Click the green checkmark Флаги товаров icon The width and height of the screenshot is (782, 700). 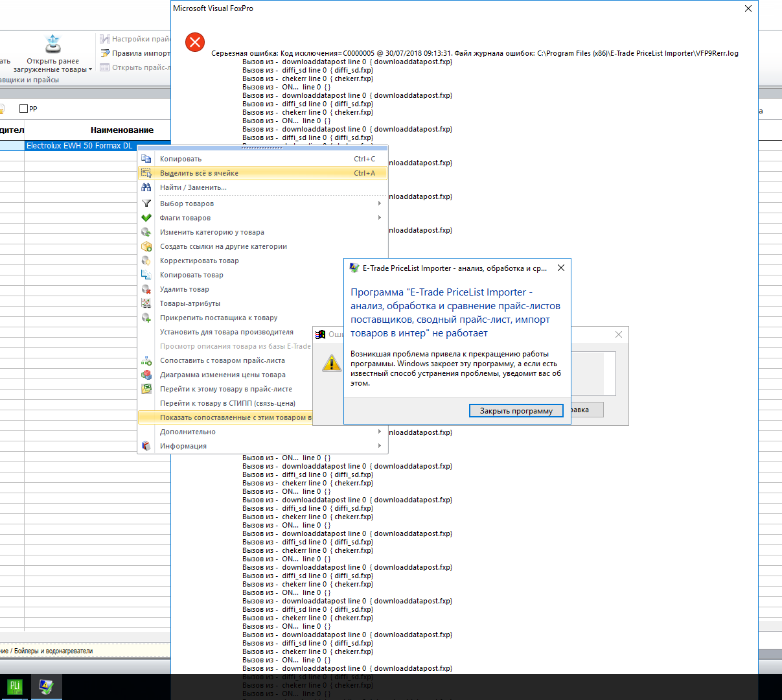click(x=146, y=218)
